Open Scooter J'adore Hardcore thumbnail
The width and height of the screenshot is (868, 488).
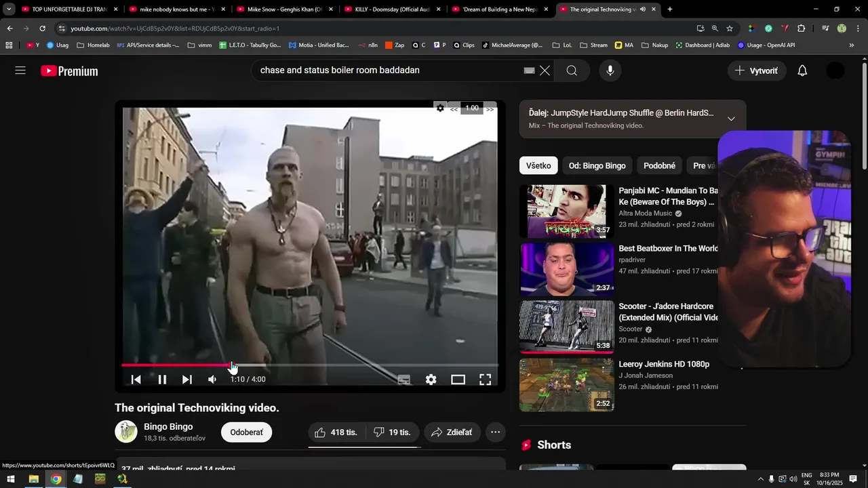[567, 327]
